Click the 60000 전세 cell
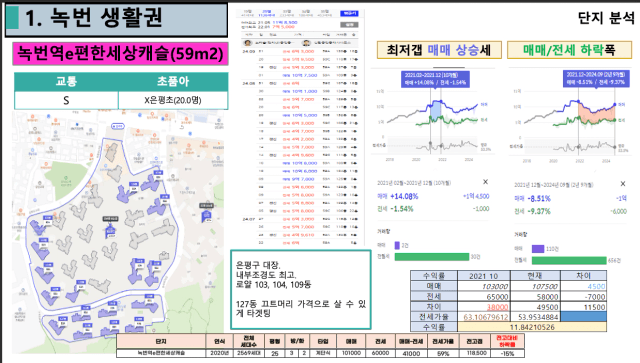Viewport: 640px width, 363px height. (x=380, y=353)
